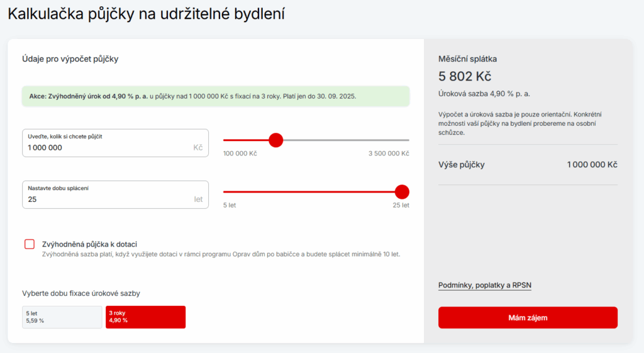The image size is (644, 353).
Task: Click the 3 500 000 Kč maximum slider label
Action: tap(389, 154)
